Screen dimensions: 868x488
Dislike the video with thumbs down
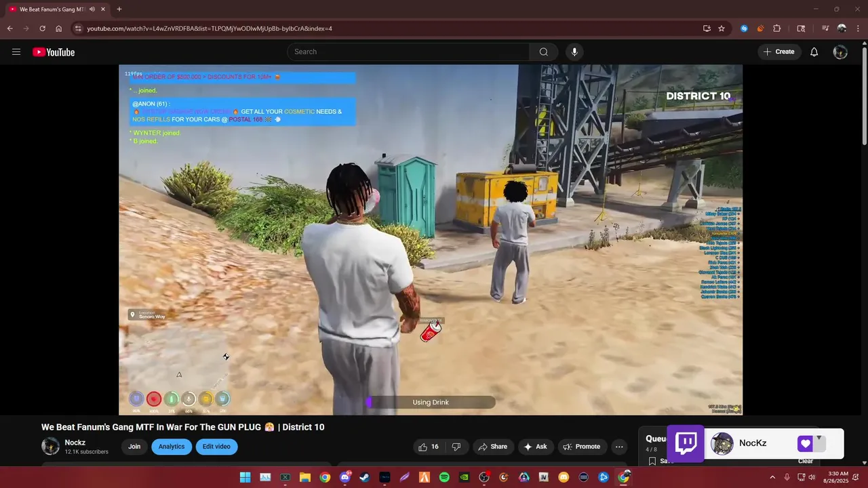tap(456, 447)
